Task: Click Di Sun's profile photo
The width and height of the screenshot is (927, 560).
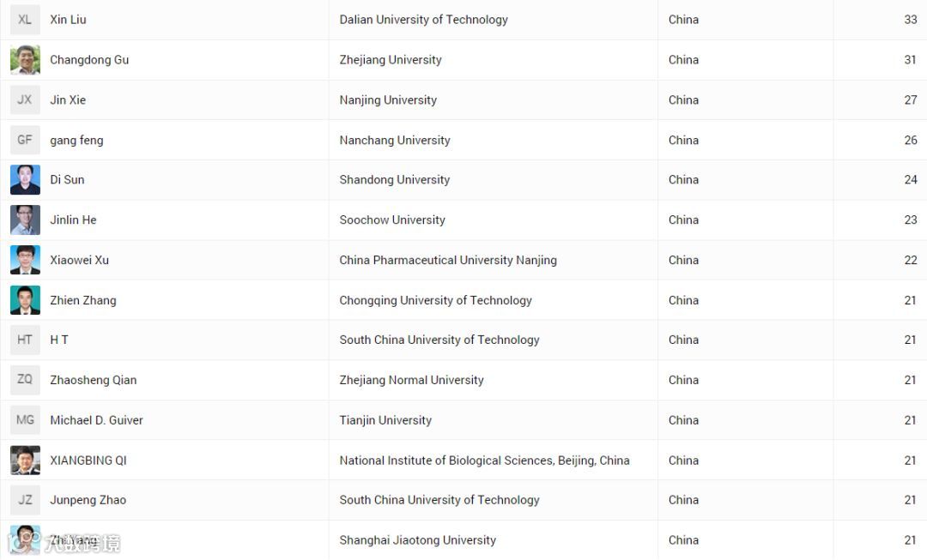Action: point(25,179)
